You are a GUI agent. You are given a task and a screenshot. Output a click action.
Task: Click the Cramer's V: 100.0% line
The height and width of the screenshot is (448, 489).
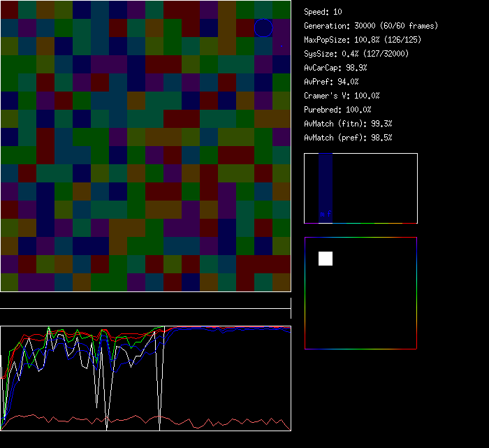click(342, 96)
